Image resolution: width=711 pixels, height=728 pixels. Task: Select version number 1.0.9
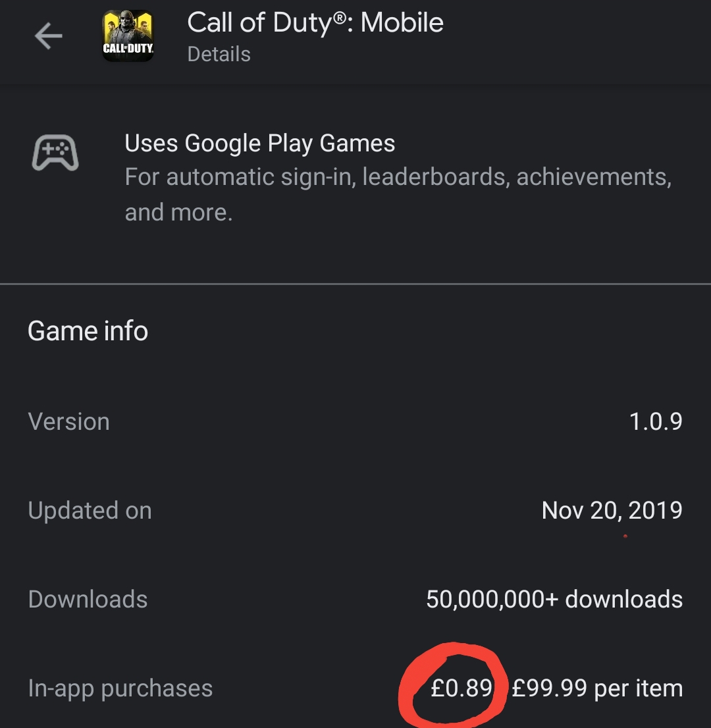tap(655, 421)
